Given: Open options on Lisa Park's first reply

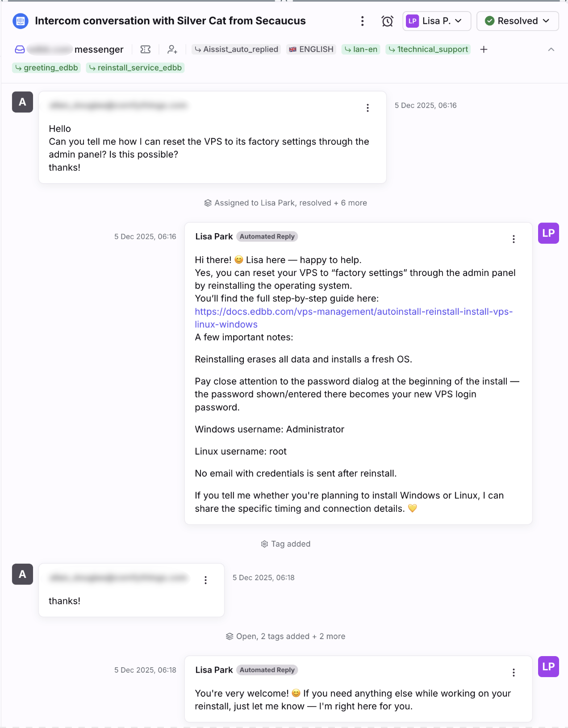Looking at the screenshot, I should [x=514, y=239].
